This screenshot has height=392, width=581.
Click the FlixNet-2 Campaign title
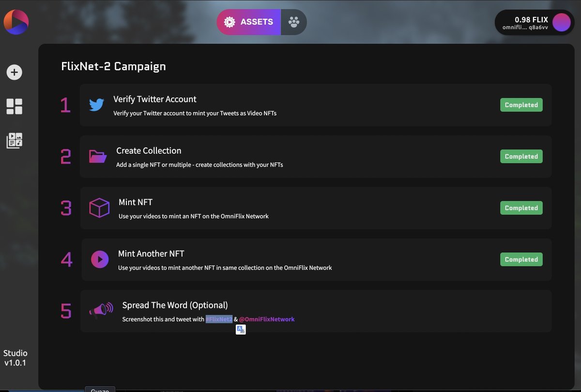pos(113,66)
